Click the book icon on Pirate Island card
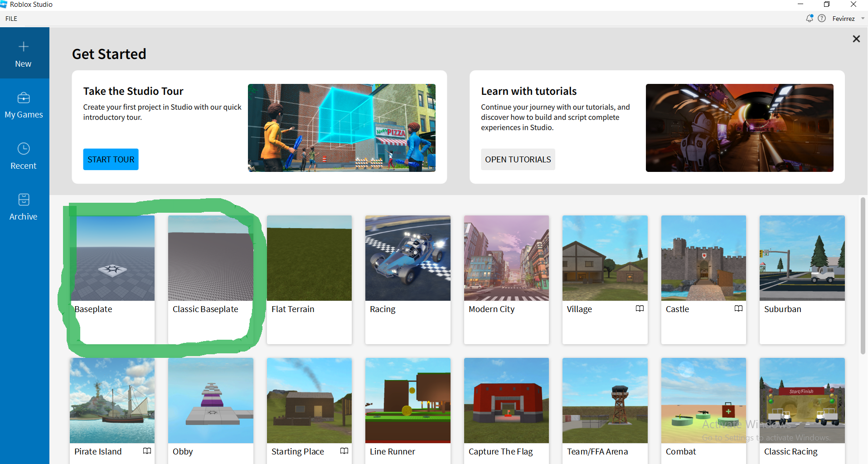The image size is (868, 464). pyautogui.click(x=147, y=451)
